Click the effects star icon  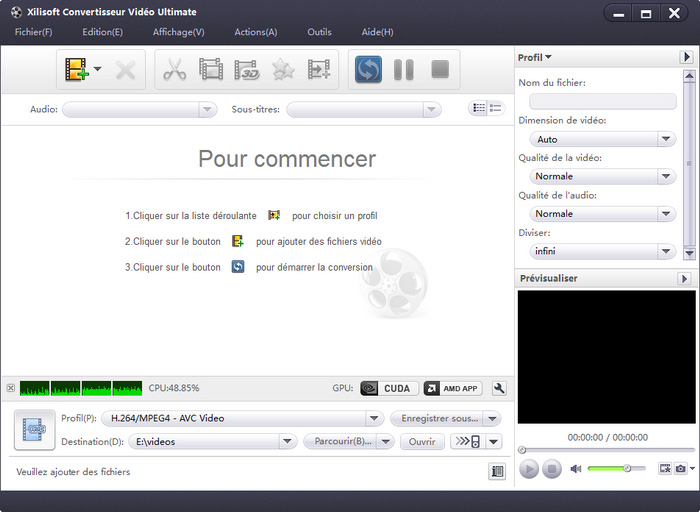click(283, 70)
